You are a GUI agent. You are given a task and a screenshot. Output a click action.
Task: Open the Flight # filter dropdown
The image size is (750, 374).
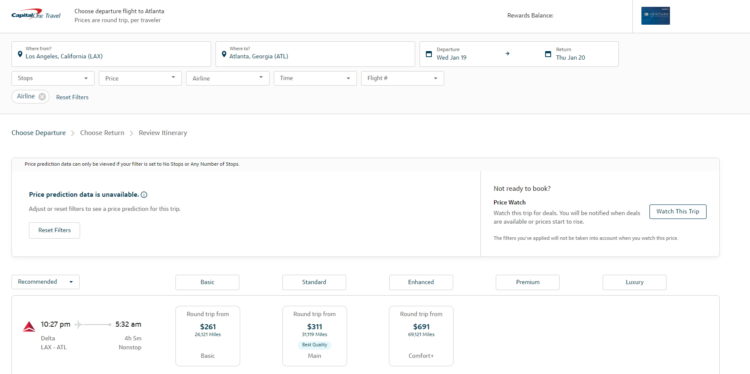click(402, 78)
